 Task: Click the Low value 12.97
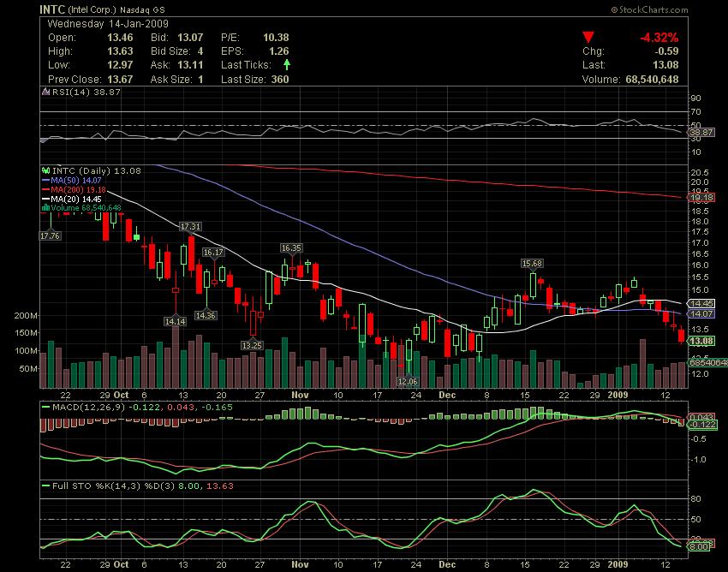pyautogui.click(x=120, y=65)
